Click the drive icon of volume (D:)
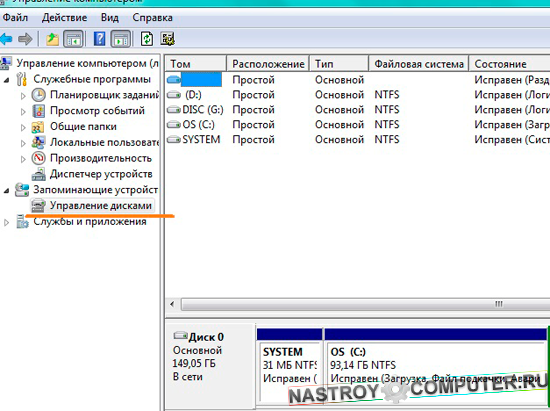Screen dimensions: 550x411 coord(173,95)
